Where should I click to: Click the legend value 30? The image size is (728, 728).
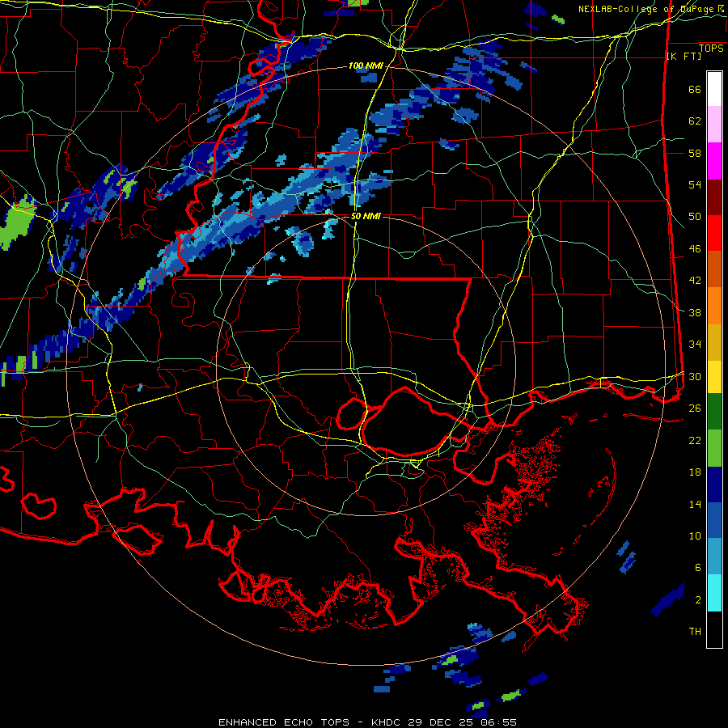tap(695, 376)
